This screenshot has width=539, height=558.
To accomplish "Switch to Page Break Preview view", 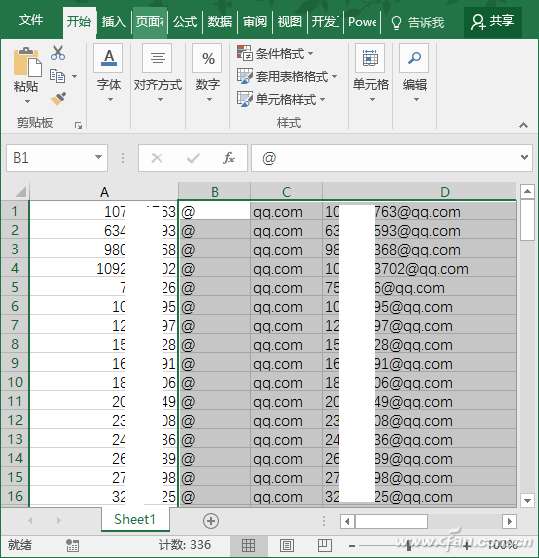I will coord(324,545).
